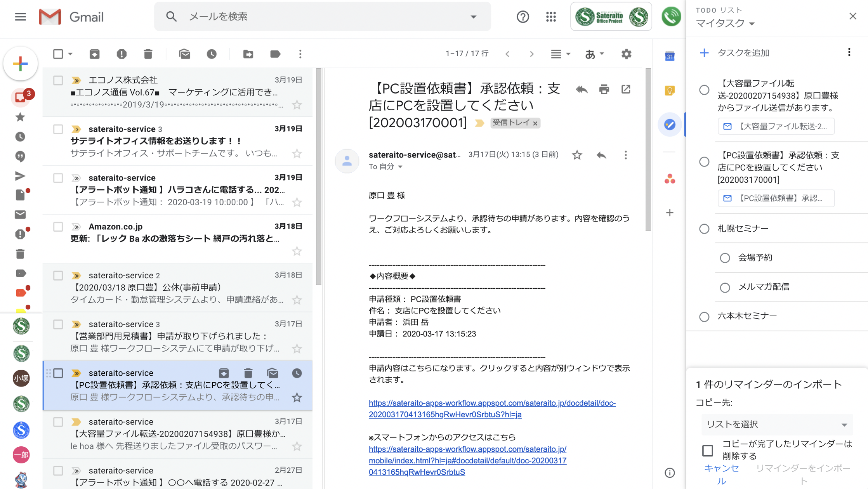This screenshot has width=868, height=489.
Task: Open アラートボット通知 ハラコさんに電話する email
Action: coord(177,190)
